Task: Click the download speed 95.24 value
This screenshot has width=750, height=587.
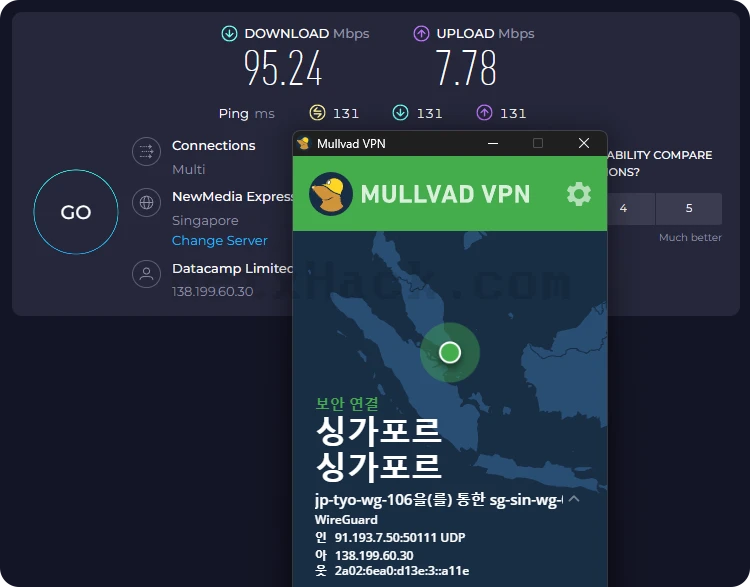Action: [283, 68]
